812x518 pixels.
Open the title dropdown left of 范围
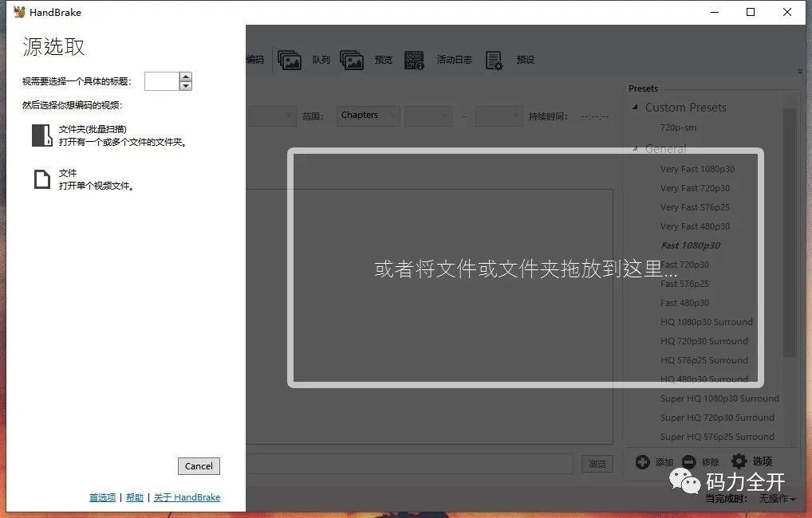click(271, 116)
